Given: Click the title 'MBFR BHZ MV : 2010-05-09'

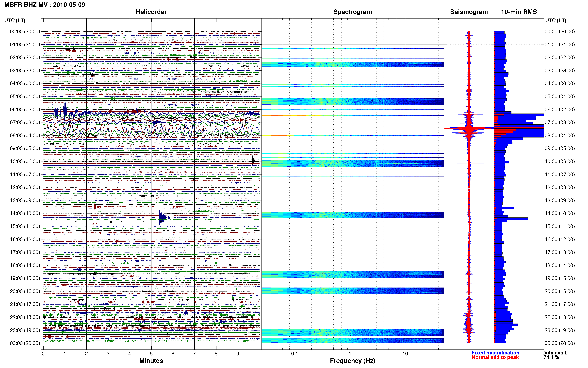Looking at the screenshot, I should [x=45, y=5].
